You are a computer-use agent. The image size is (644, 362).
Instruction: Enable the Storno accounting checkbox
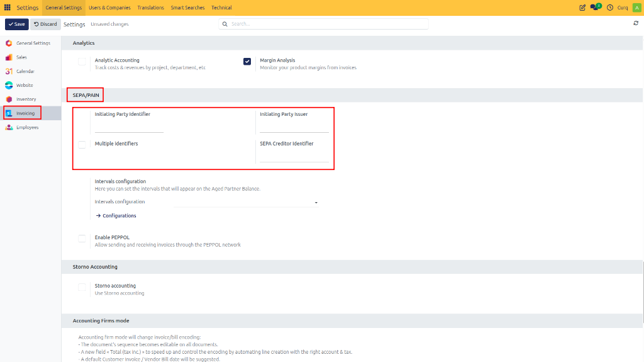[82, 286]
